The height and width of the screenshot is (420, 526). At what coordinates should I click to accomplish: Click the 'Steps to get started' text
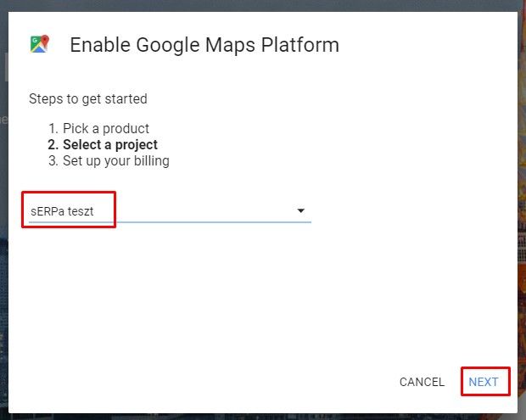pyautogui.click(x=88, y=98)
